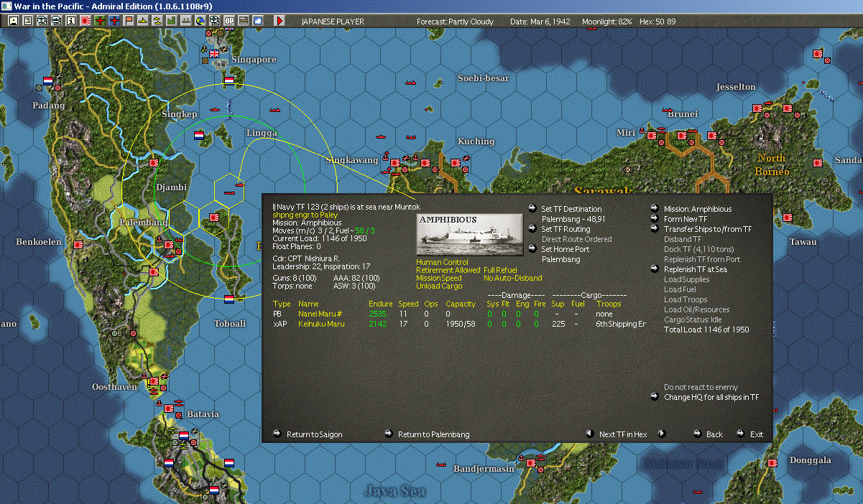Select Transfer Ships to/from TF

pyautogui.click(x=708, y=229)
